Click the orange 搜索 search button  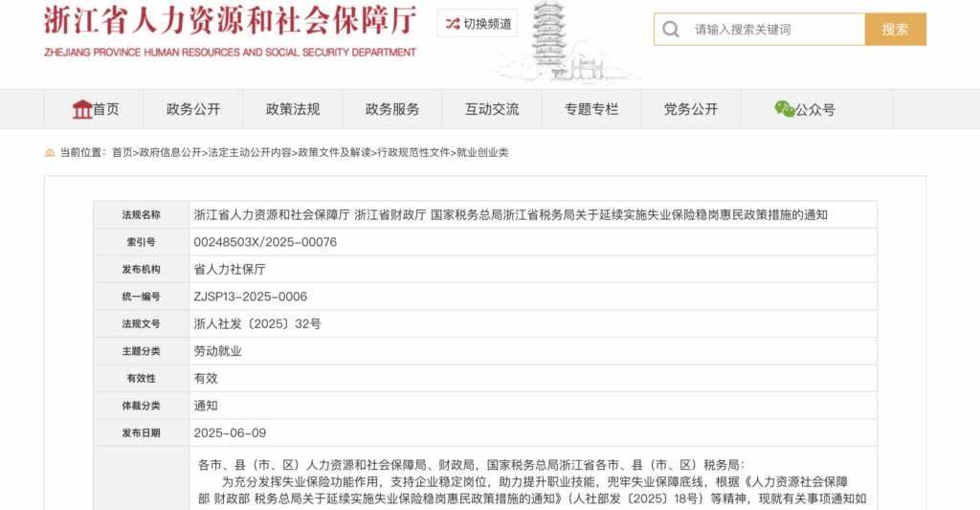click(895, 30)
